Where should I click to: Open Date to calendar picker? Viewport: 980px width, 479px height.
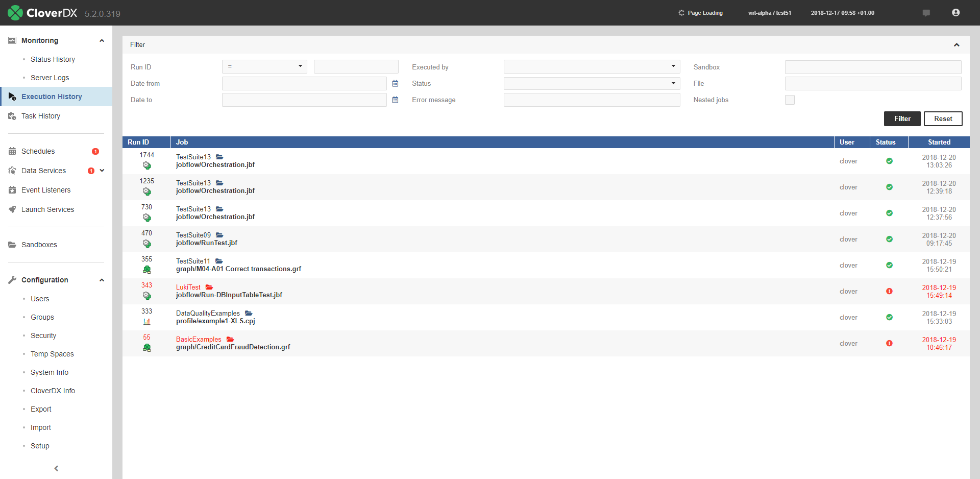click(395, 100)
